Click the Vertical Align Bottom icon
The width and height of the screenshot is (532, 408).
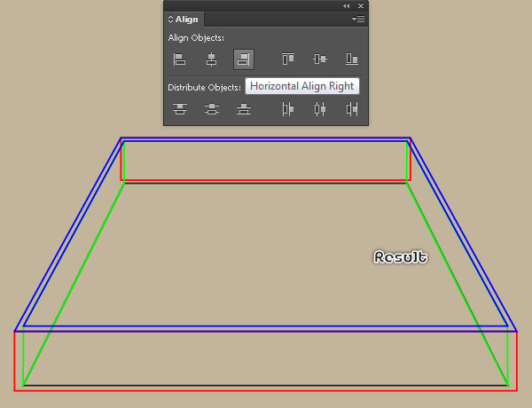point(352,59)
